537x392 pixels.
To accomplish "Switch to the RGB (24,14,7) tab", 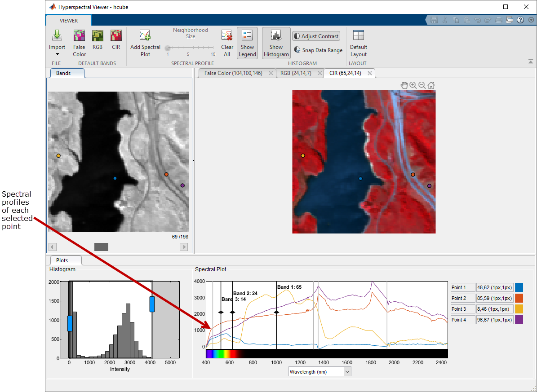I will [x=295, y=73].
